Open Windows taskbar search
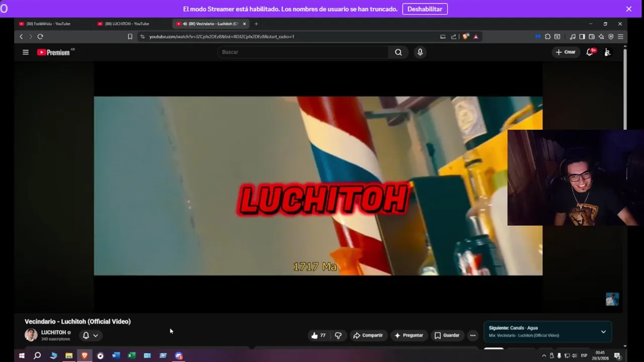This screenshot has width=644, height=362. point(37,355)
